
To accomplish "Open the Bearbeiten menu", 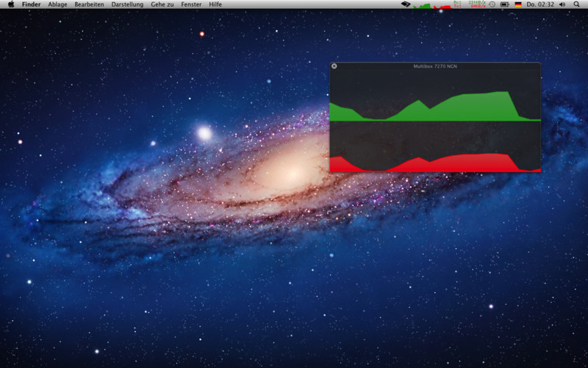I will tap(89, 4).
